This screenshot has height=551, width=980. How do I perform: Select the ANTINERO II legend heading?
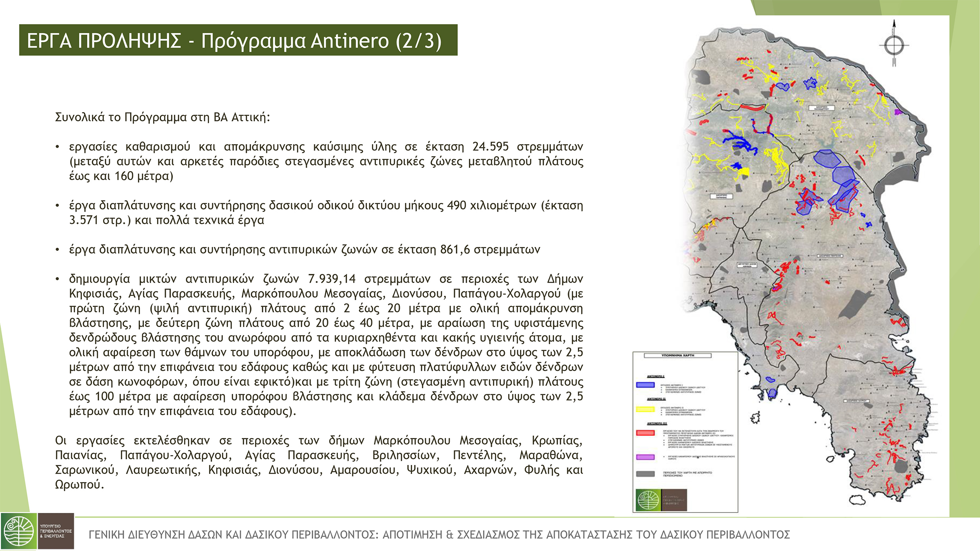coord(657,398)
